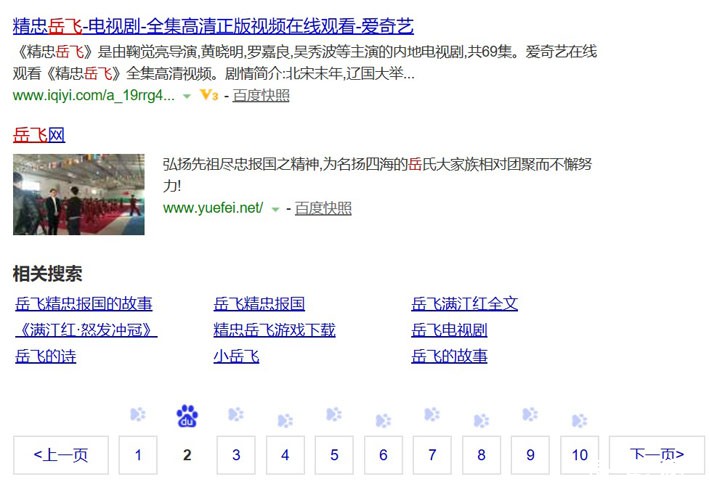Open the www.yuefei.net green URL link
The image size is (709, 490).
[x=213, y=208]
